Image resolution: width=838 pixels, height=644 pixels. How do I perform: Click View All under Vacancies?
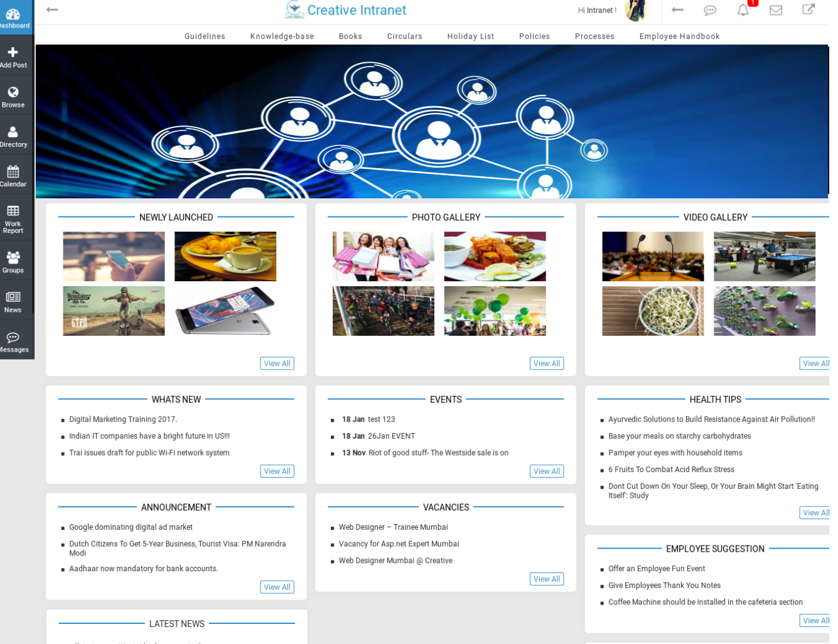click(x=546, y=579)
